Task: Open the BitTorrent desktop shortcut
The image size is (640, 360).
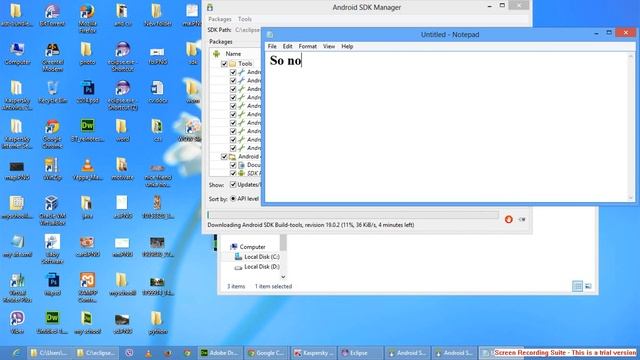Action: point(52,15)
